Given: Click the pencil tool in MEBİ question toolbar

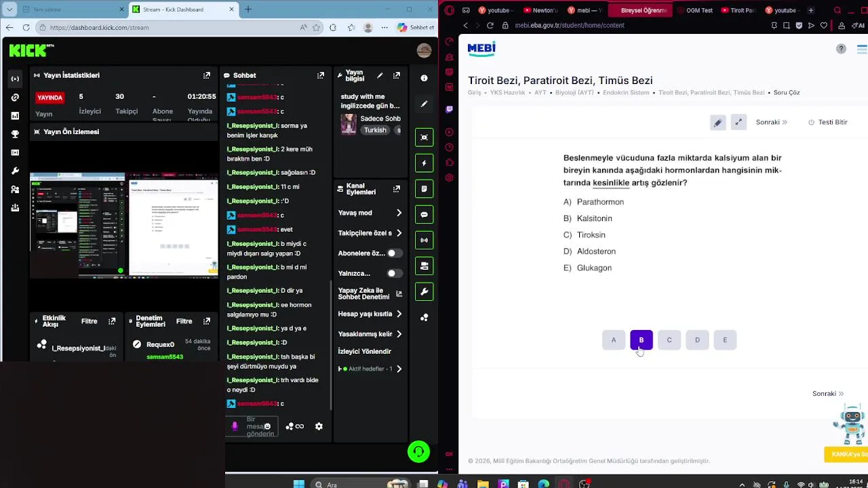Looking at the screenshot, I should tap(717, 123).
